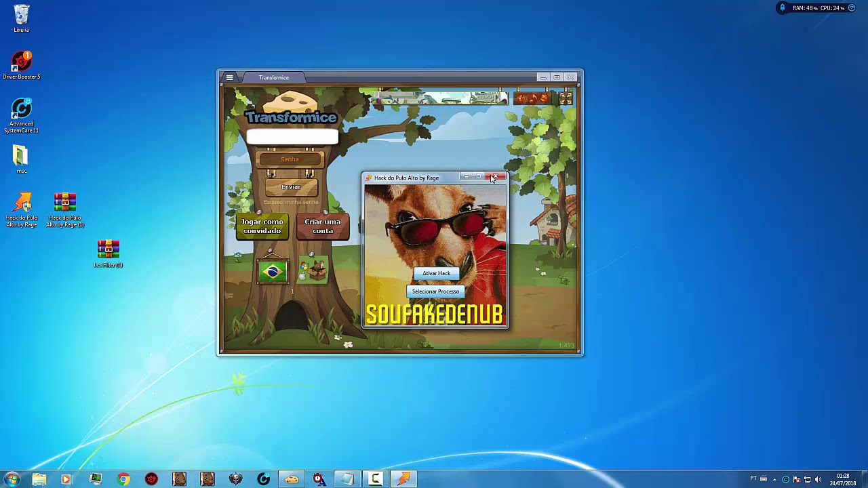The height and width of the screenshot is (488, 868).
Task: Open the Lixeira recycle bin icon
Action: 21,18
